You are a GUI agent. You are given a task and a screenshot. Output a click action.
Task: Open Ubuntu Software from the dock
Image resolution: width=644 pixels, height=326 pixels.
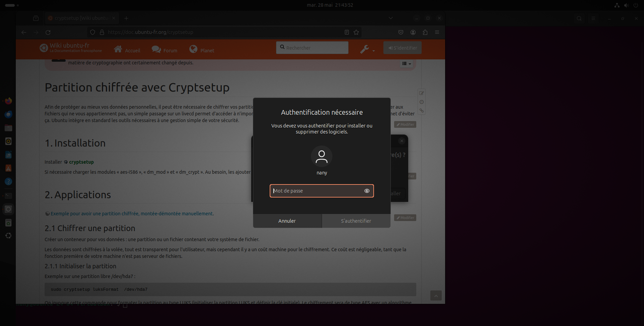pyautogui.click(x=8, y=168)
